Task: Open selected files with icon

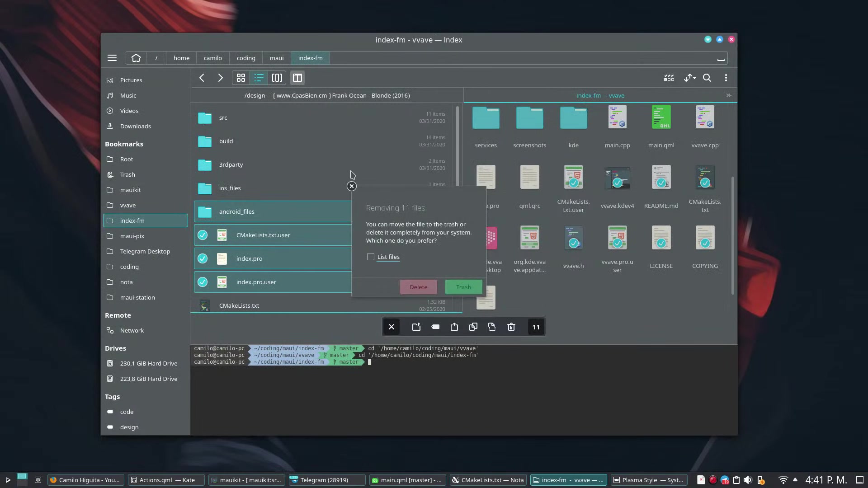Action: point(416,327)
